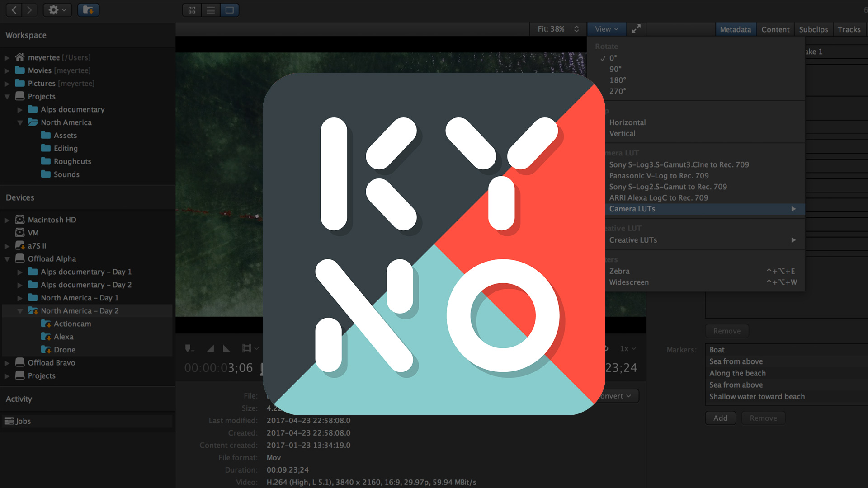
Task: Switch to the Content tab
Action: pos(775,29)
